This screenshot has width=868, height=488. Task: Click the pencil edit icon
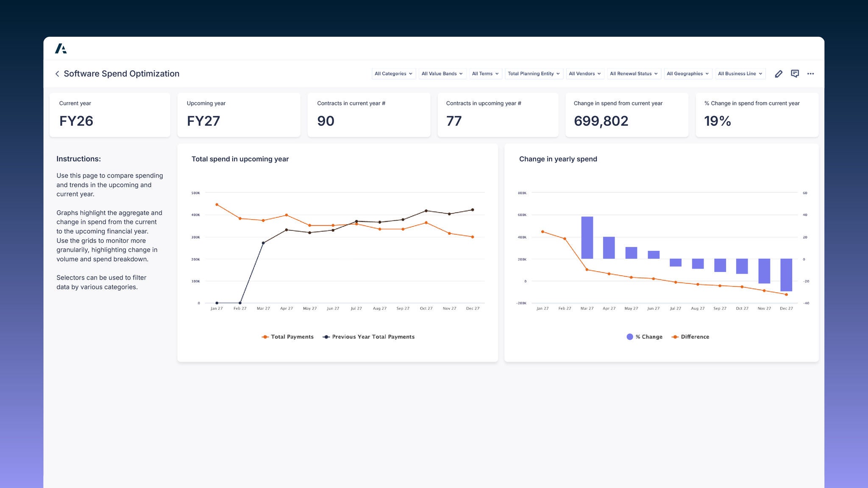779,74
